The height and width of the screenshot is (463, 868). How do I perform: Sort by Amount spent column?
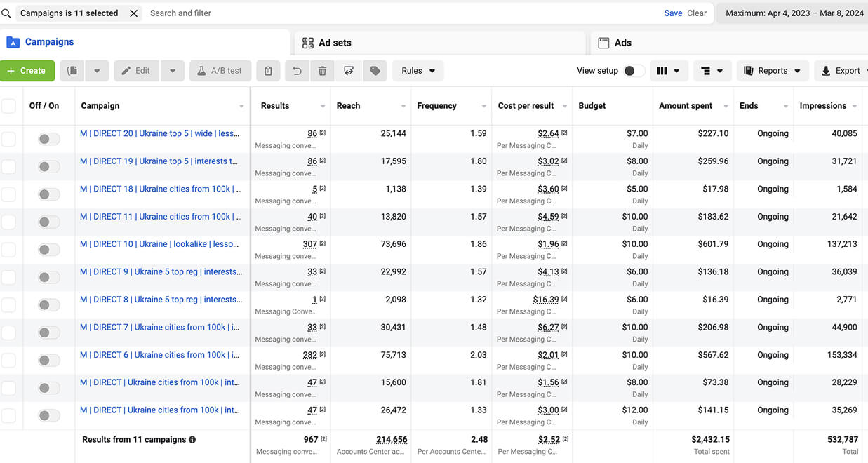tap(686, 106)
